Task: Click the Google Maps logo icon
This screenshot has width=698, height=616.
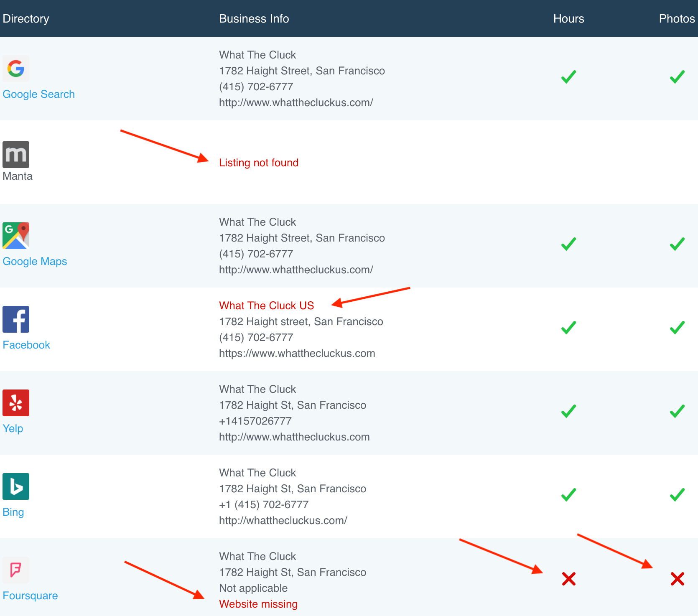Action: (x=16, y=236)
